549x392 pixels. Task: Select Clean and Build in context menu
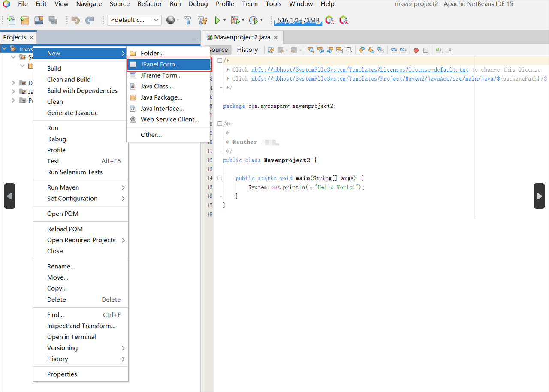[x=81, y=80]
